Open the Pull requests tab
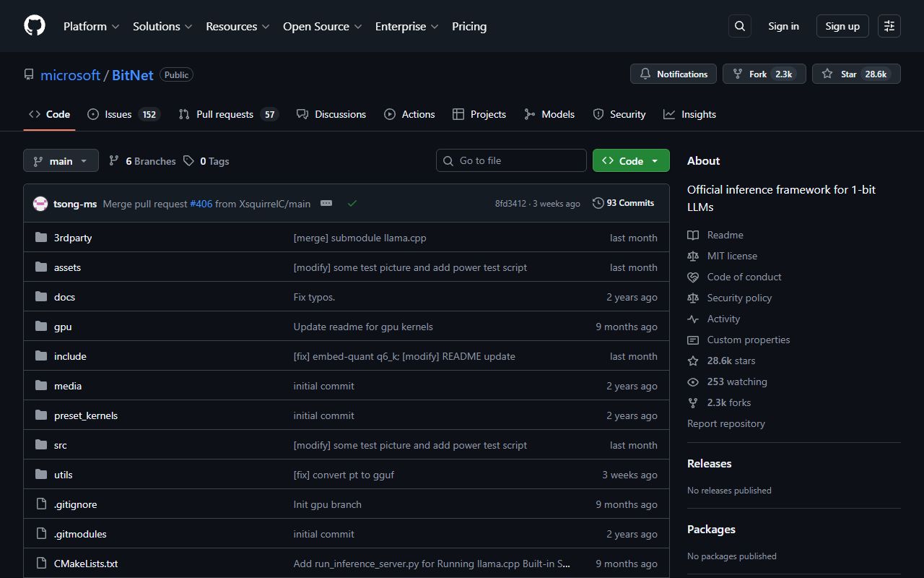Image resolution: width=924 pixels, height=578 pixels. tap(226, 113)
